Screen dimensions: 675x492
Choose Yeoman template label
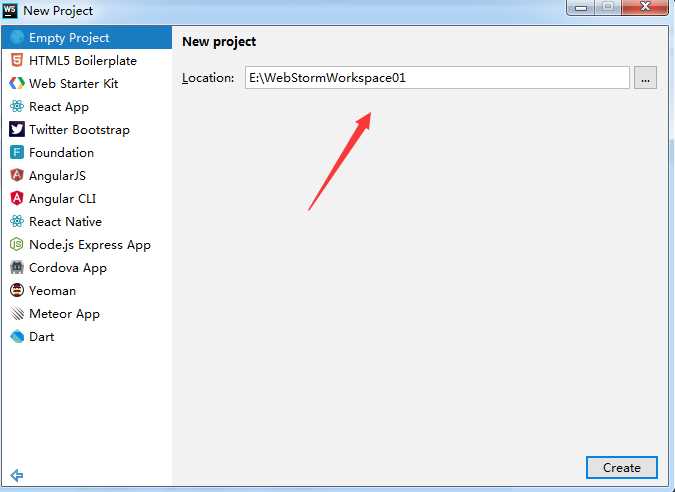coord(53,291)
